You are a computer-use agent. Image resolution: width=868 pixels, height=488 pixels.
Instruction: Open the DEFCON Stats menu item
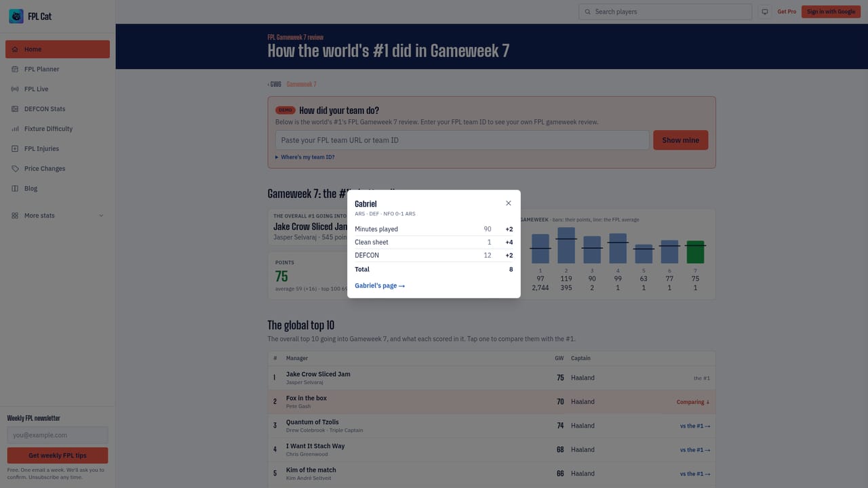tap(58, 109)
